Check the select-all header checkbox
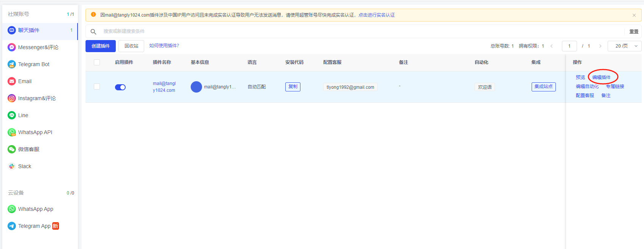Screen dimensions: 644x249 (x=97, y=62)
